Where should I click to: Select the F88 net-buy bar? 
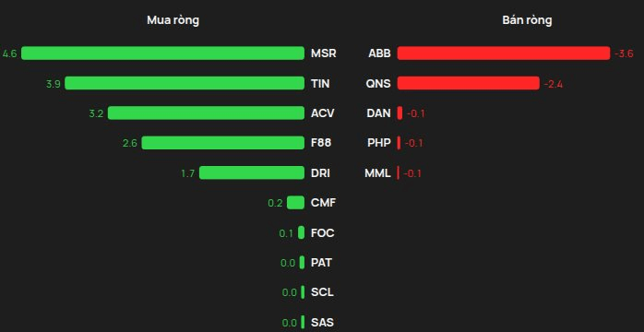pos(223,143)
